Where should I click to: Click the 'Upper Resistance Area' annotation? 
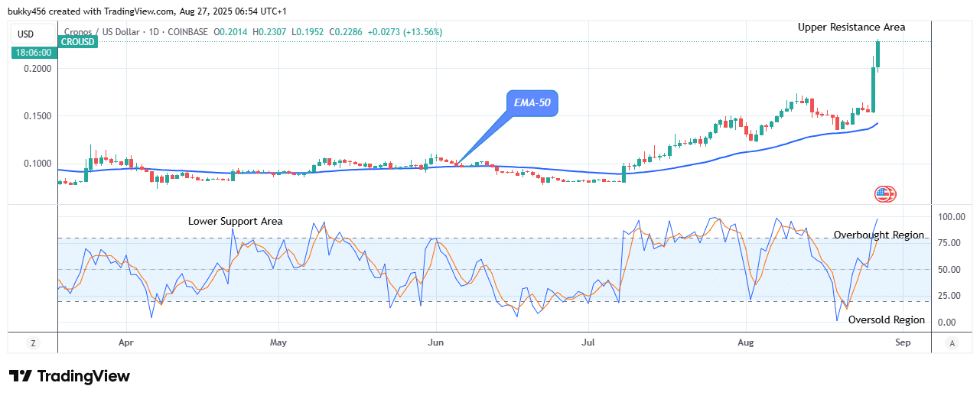pos(851,27)
